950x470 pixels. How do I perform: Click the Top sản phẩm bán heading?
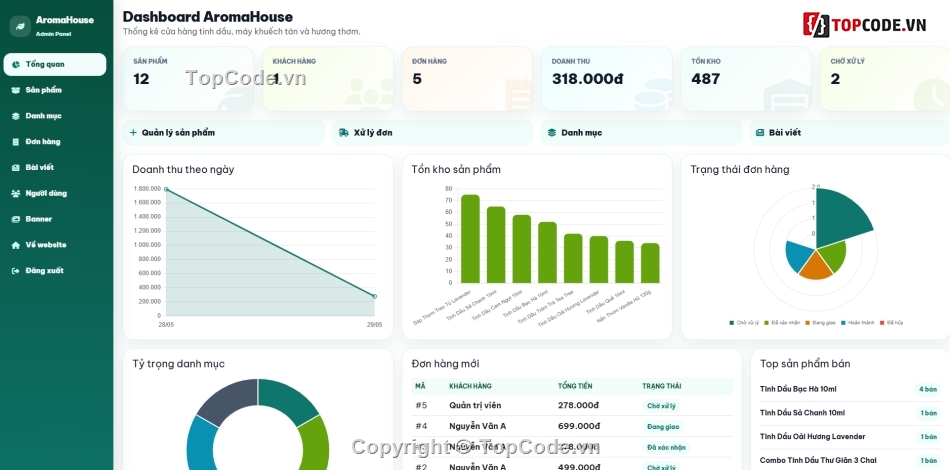[805, 364]
